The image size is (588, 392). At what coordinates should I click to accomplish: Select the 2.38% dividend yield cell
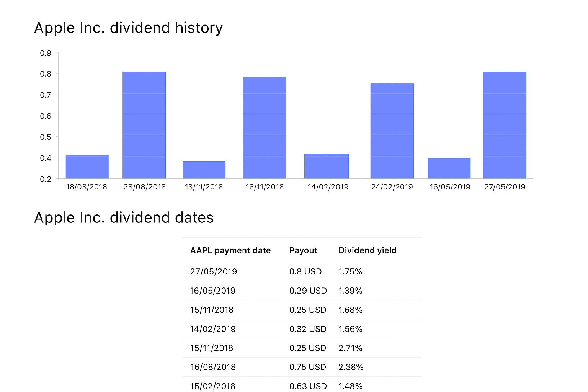(351, 367)
